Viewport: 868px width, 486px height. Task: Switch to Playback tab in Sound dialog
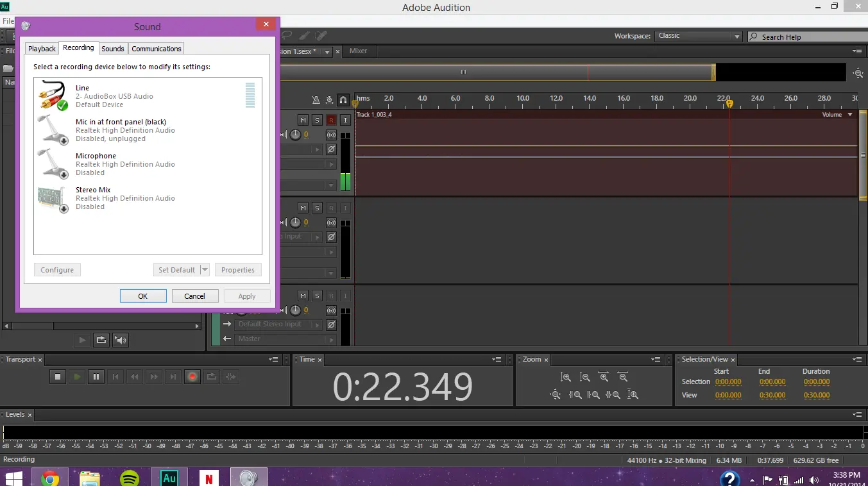pyautogui.click(x=42, y=49)
